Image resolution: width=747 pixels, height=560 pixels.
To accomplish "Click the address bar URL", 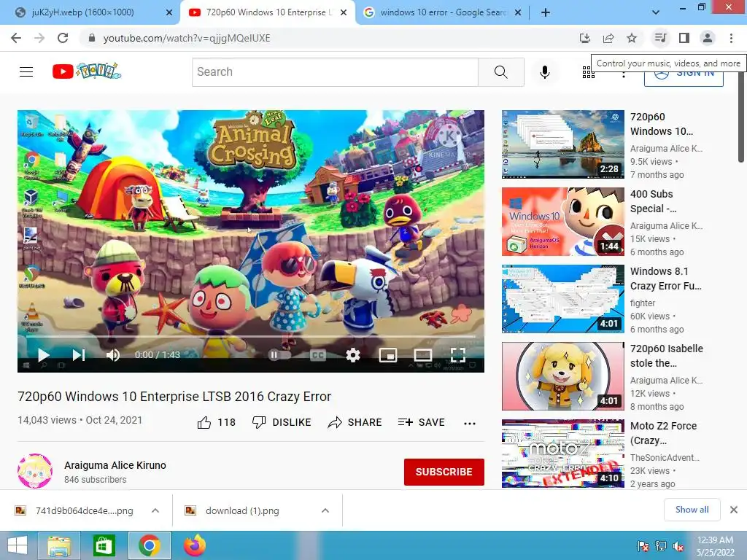I will click(x=187, y=38).
